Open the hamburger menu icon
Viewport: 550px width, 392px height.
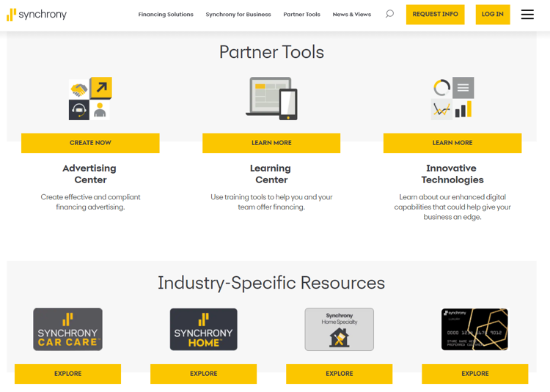527,15
